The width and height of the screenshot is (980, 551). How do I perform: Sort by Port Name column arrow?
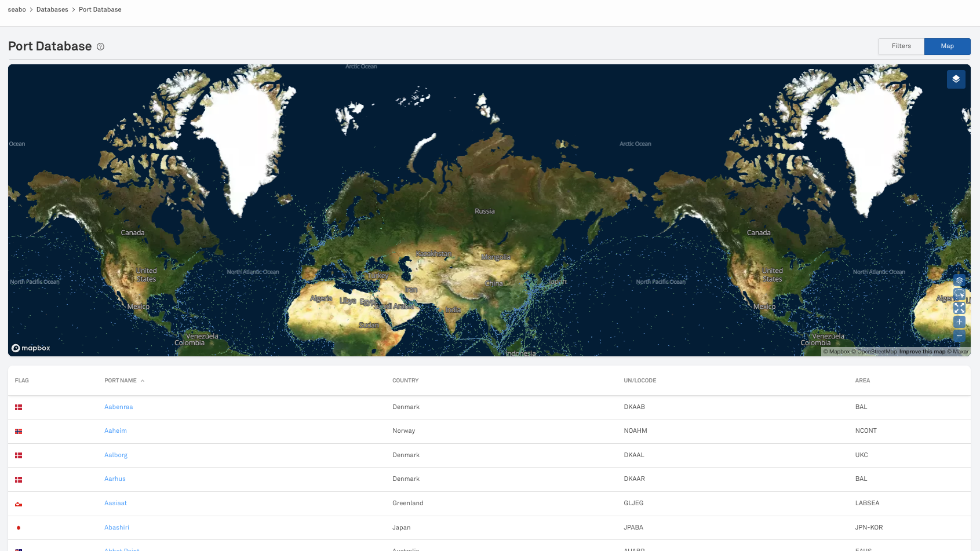143,381
